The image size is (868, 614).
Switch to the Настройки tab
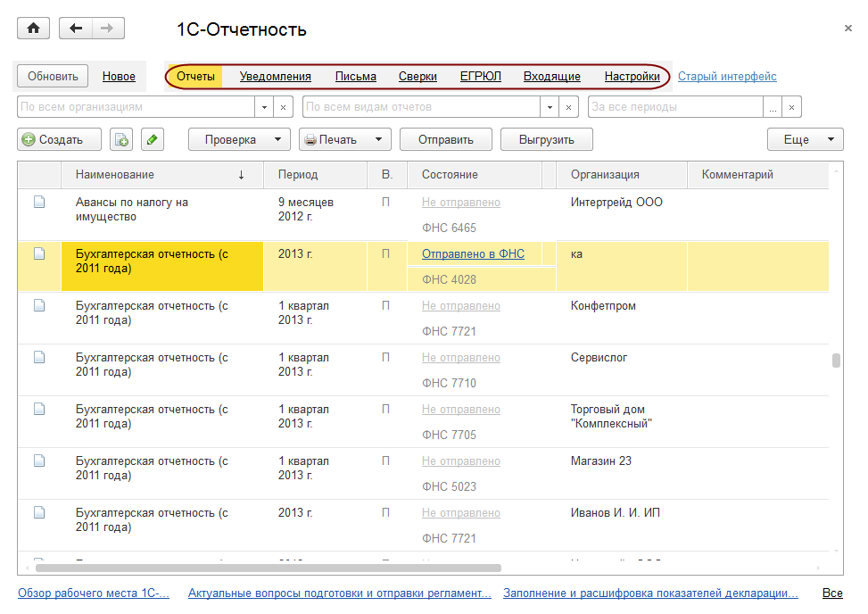tap(632, 77)
